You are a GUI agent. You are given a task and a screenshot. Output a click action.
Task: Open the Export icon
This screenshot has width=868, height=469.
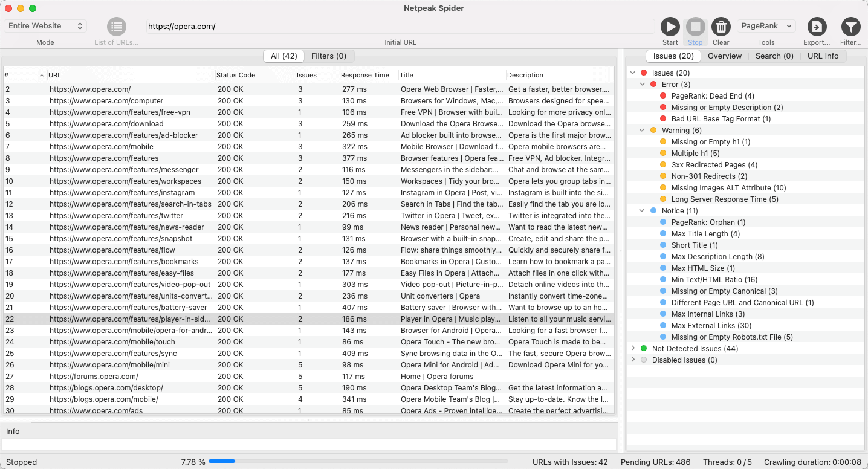pos(817,27)
